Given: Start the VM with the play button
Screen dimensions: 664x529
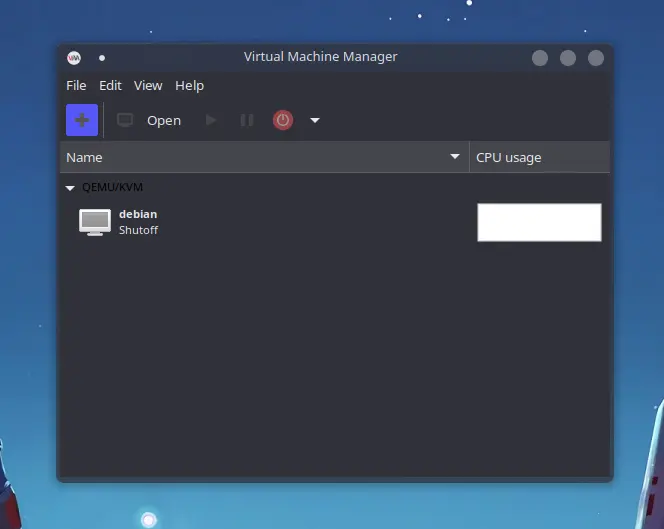Looking at the screenshot, I should pos(210,120).
